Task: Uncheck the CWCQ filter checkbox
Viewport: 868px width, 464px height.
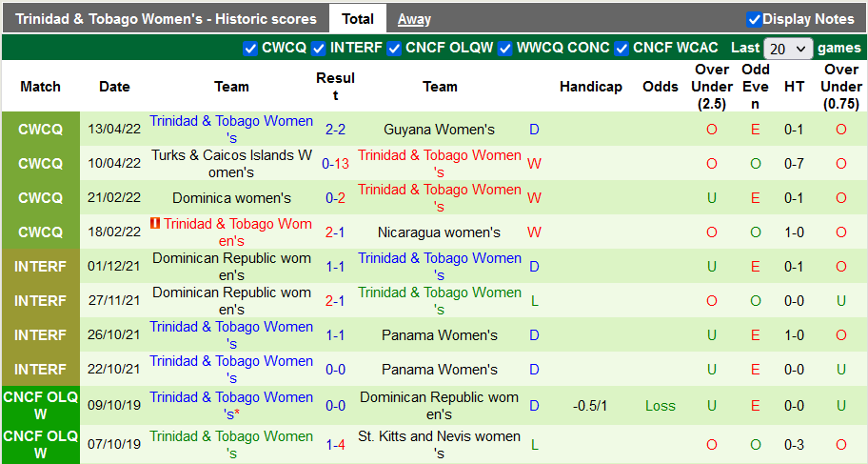Action: [250, 49]
